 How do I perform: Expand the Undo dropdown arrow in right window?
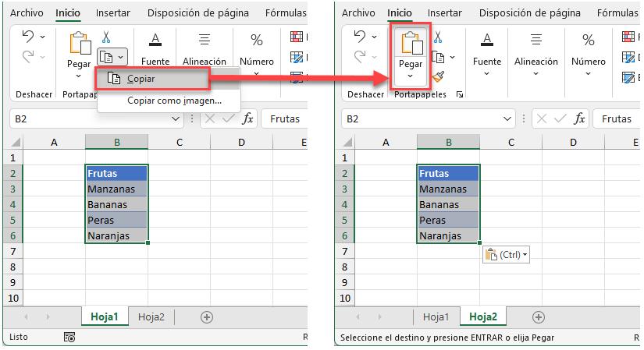pyautogui.click(x=375, y=37)
